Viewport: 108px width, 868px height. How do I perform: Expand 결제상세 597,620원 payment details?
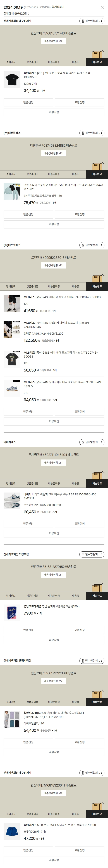(x=16, y=14)
